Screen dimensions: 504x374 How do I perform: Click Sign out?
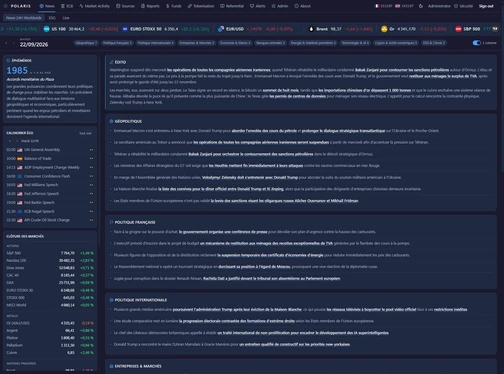point(486,6)
